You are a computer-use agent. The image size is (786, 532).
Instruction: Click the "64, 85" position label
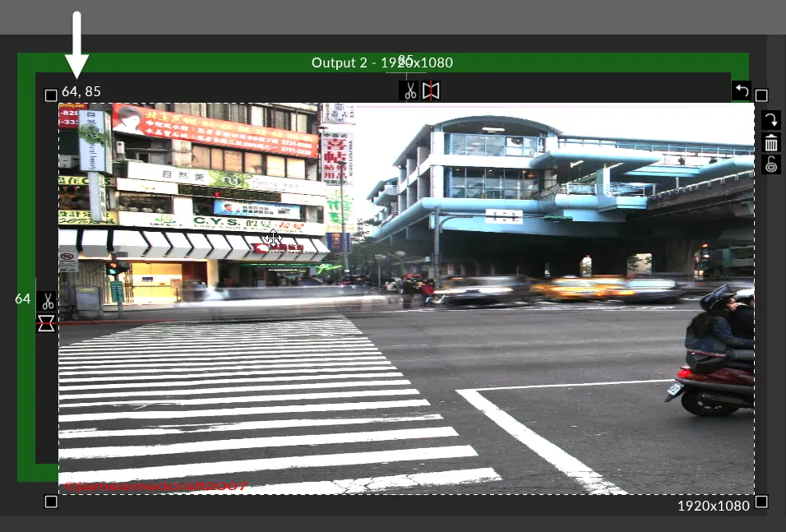point(81,91)
